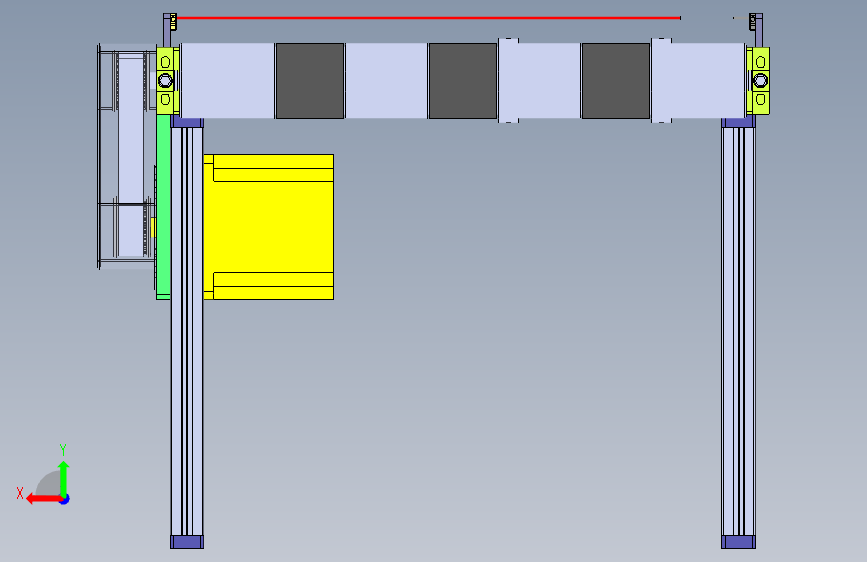This screenshot has height=562, width=867.
Task: Click the green Y axis arrow
Action: click(64, 478)
